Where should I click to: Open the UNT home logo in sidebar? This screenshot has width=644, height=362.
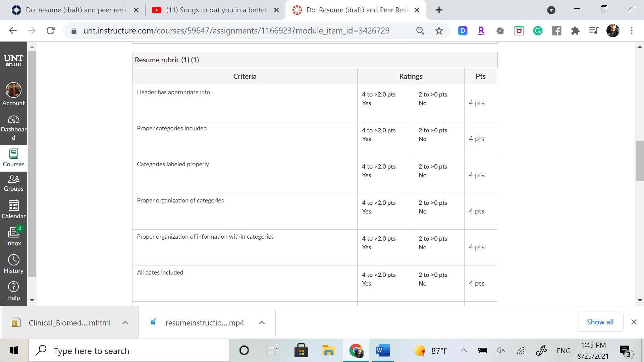pos(13,60)
